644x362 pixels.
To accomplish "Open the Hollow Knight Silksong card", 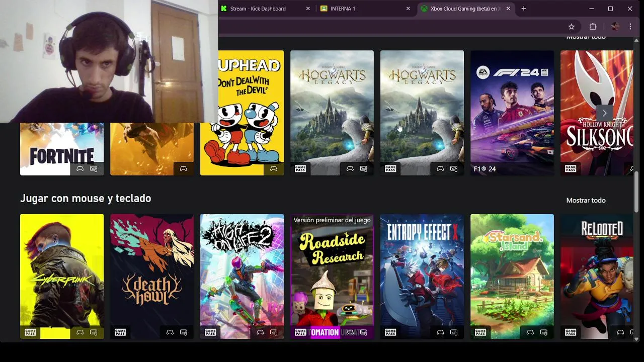I will (x=597, y=113).
